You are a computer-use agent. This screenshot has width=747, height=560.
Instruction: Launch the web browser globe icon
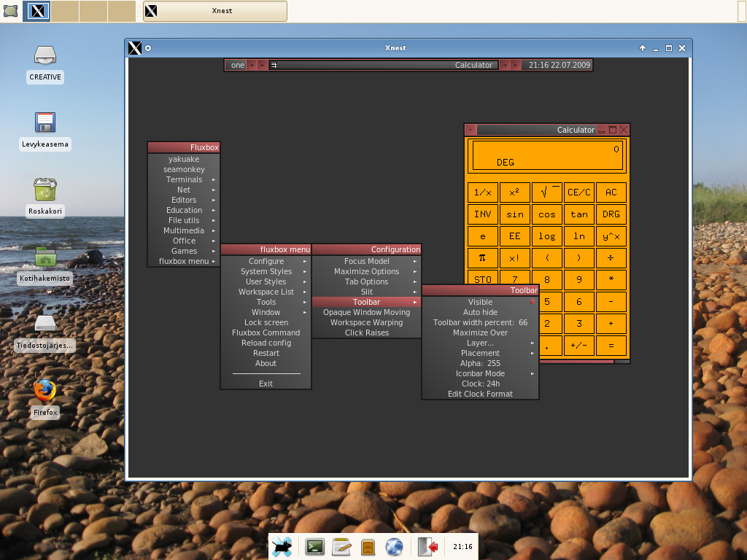pyautogui.click(x=394, y=546)
